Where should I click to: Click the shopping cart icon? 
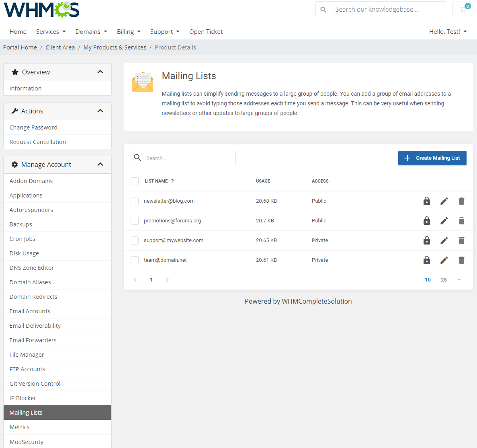(463, 9)
